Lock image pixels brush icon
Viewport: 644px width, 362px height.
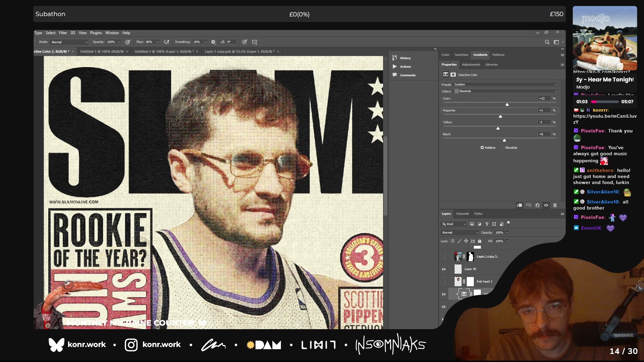(x=459, y=241)
